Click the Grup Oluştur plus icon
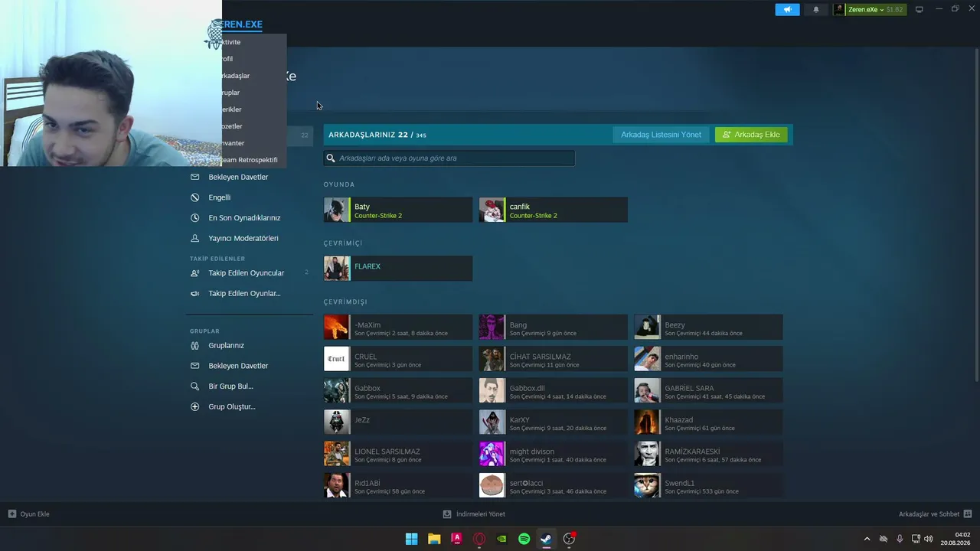Viewport: 980px width, 551px height. tap(194, 406)
